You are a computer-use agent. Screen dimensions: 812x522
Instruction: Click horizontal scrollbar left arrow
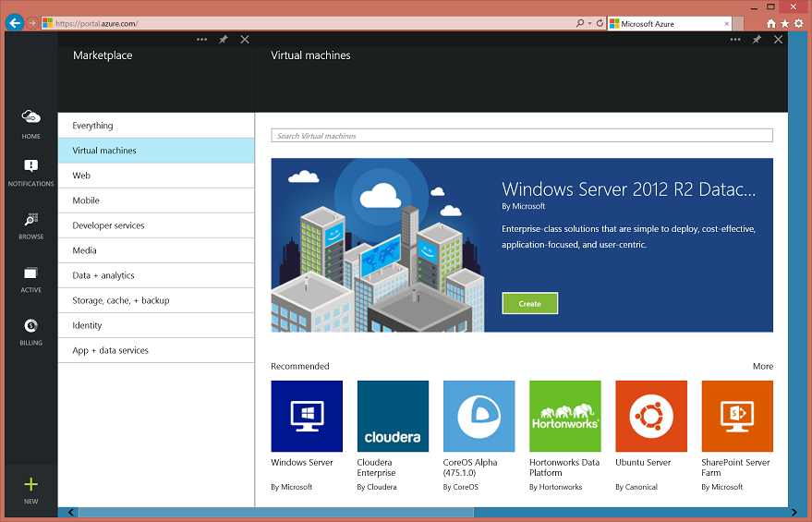point(71,513)
